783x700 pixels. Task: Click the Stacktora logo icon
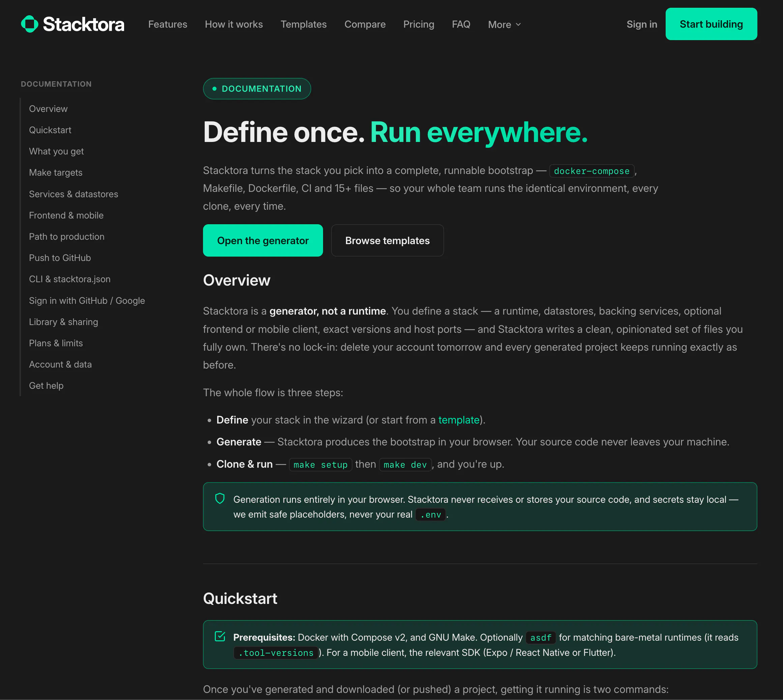coord(30,24)
